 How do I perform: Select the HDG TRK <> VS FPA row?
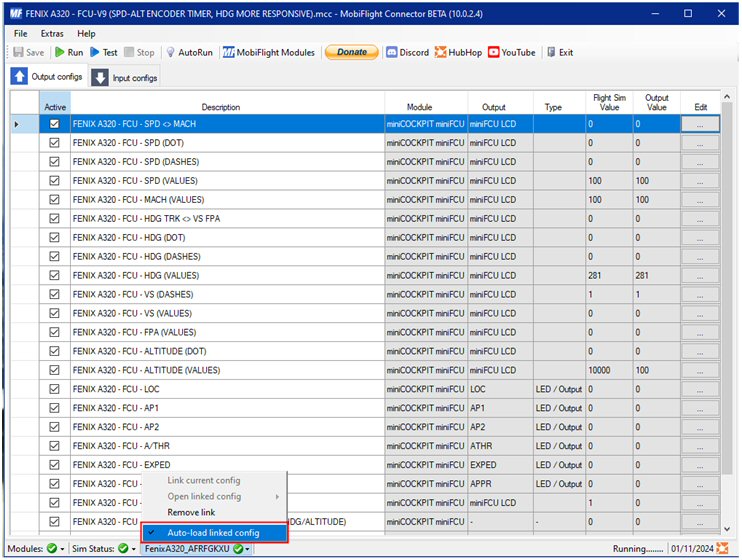227,219
